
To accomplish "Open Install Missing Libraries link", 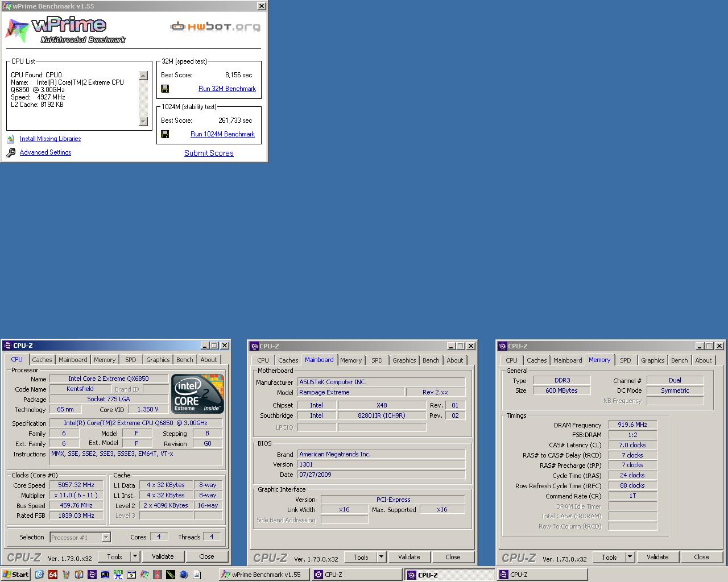I will (x=50, y=139).
